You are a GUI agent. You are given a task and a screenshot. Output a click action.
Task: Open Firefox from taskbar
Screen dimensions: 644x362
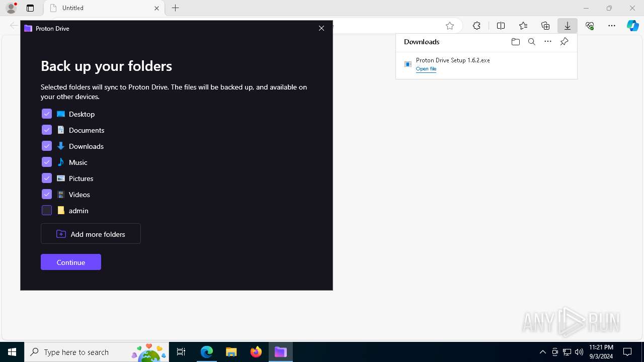256,352
